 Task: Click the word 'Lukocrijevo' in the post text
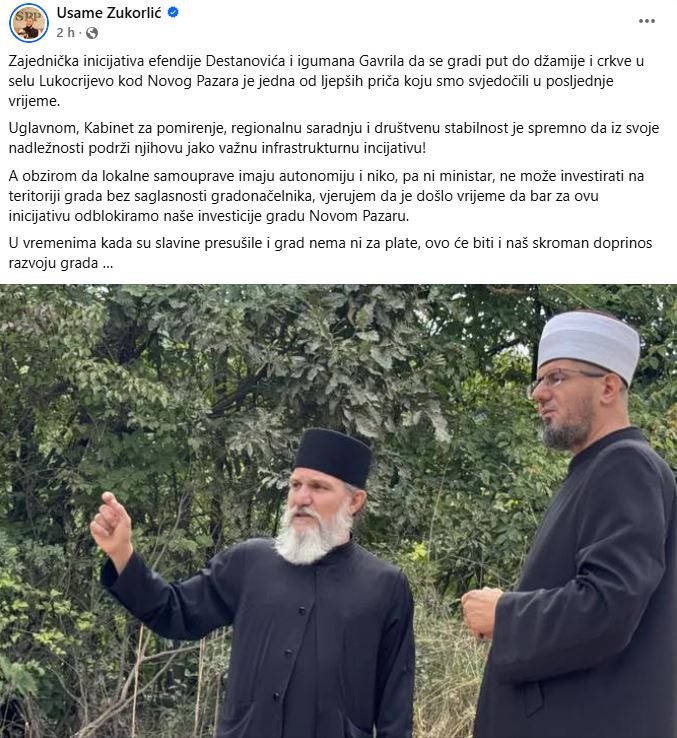[76, 81]
